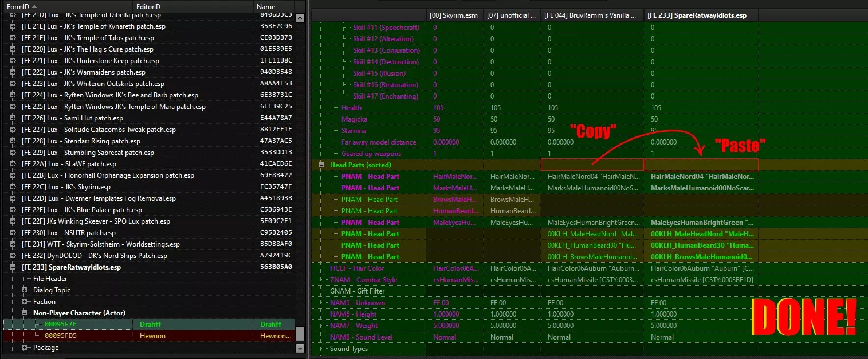Select the HCLF - Hair Color row label
This screenshot has height=359, width=868.
(357, 268)
